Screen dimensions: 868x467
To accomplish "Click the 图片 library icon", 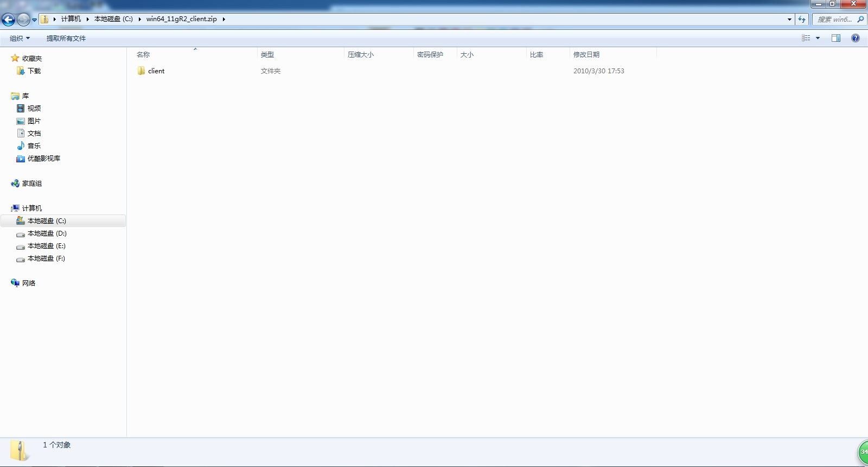I will click(x=21, y=121).
